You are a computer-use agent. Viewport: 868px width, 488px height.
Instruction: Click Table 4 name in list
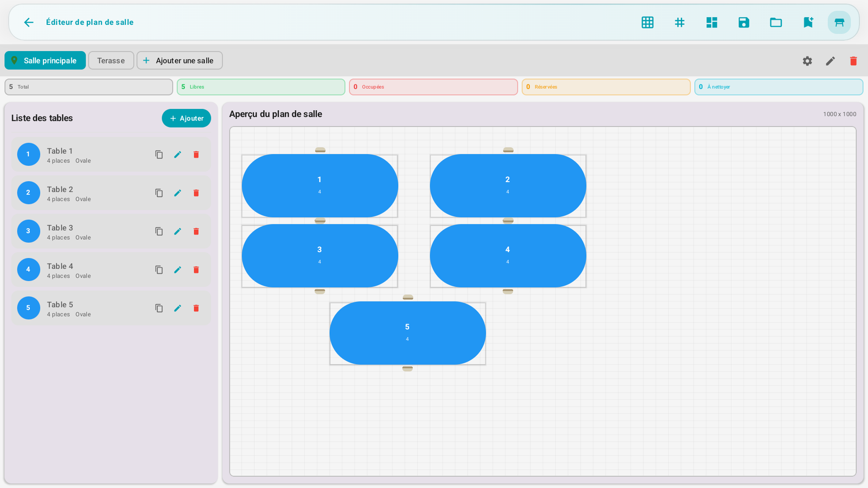(x=60, y=266)
